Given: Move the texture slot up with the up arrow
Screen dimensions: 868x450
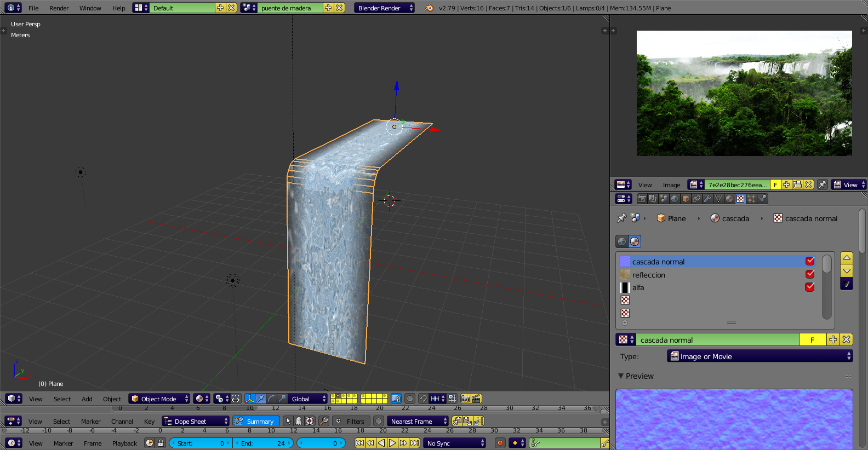Looking at the screenshot, I should (x=847, y=258).
